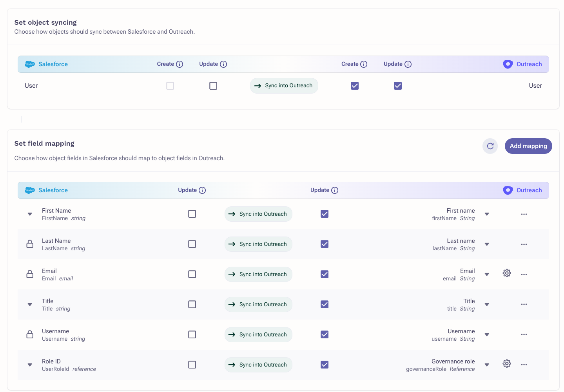Open more options for Governance role row
Screen dimensions: 564x392
pos(524,365)
